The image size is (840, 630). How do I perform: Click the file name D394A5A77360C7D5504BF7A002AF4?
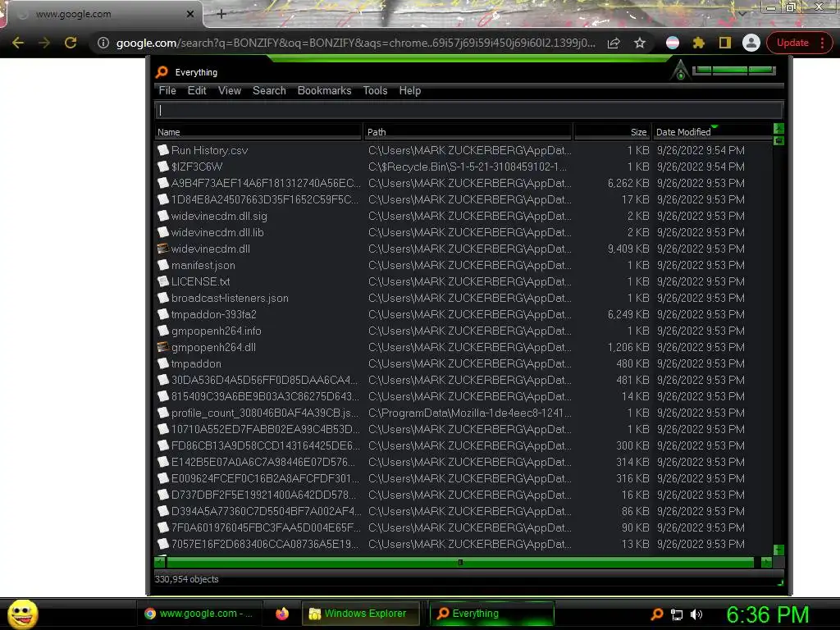267,511
